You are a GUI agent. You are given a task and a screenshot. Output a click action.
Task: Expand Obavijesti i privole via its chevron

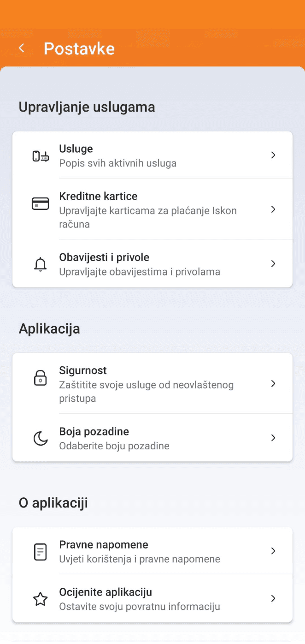click(x=273, y=263)
